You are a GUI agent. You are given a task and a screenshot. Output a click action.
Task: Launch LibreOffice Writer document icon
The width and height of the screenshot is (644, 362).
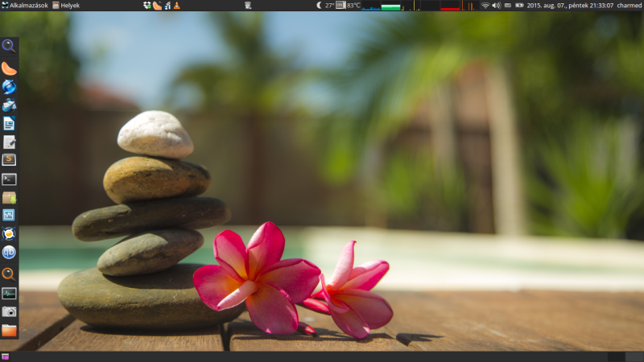pyautogui.click(x=9, y=124)
